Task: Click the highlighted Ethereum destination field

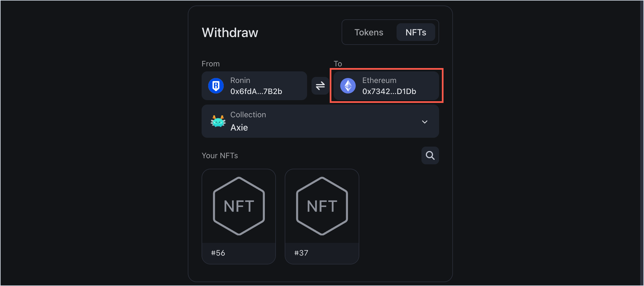Action: point(386,86)
